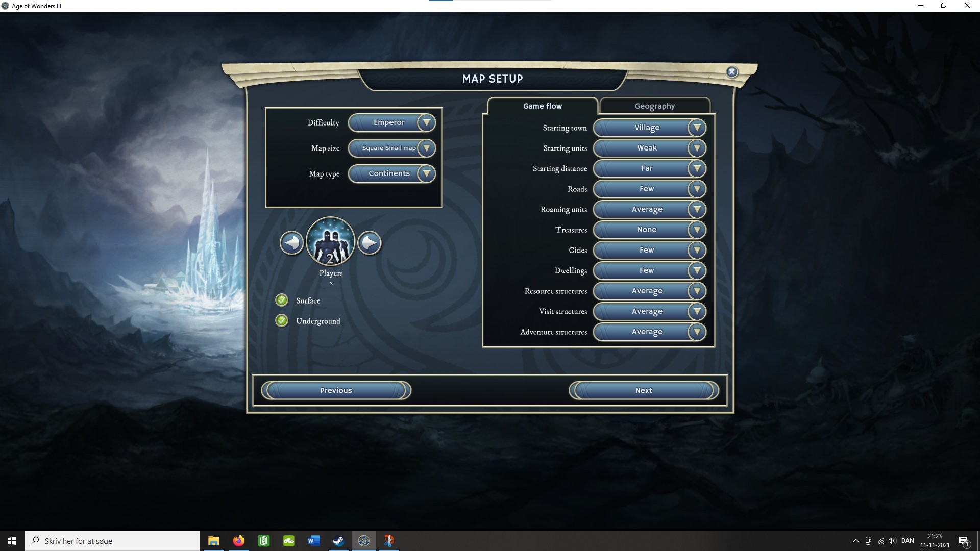Click the two-players portrait icon
Screen dimensions: 980x551
click(331, 241)
